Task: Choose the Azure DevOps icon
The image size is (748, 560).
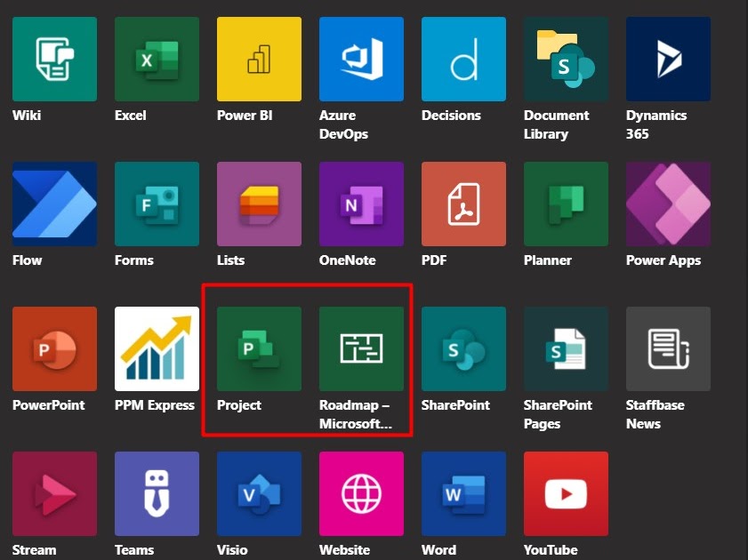Action: pos(361,59)
